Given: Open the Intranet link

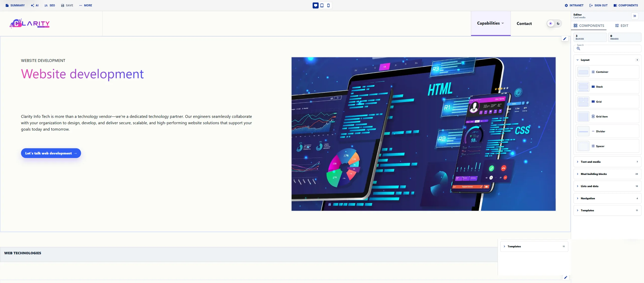Looking at the screenshot, I should click(x=574, y=5).
